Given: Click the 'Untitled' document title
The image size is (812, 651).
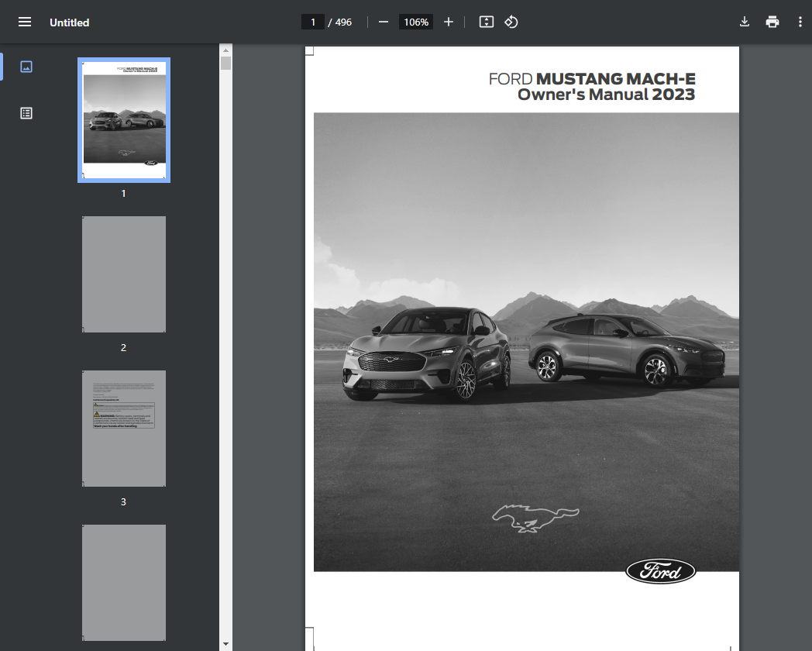Looking at the screenshot, I should [x=70, y=22].
